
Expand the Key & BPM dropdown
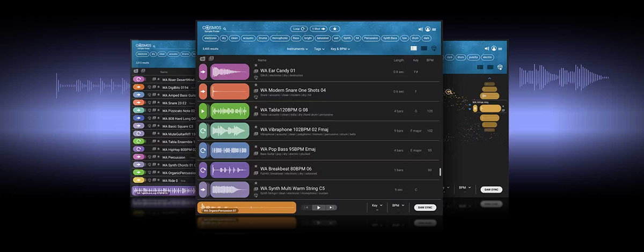[x=340, y=49]
